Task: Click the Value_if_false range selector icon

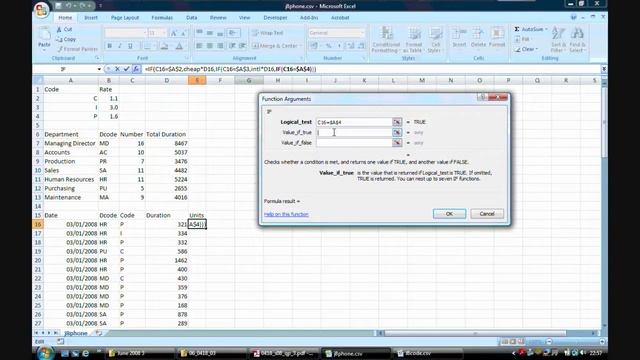Action: coord(397,143)
